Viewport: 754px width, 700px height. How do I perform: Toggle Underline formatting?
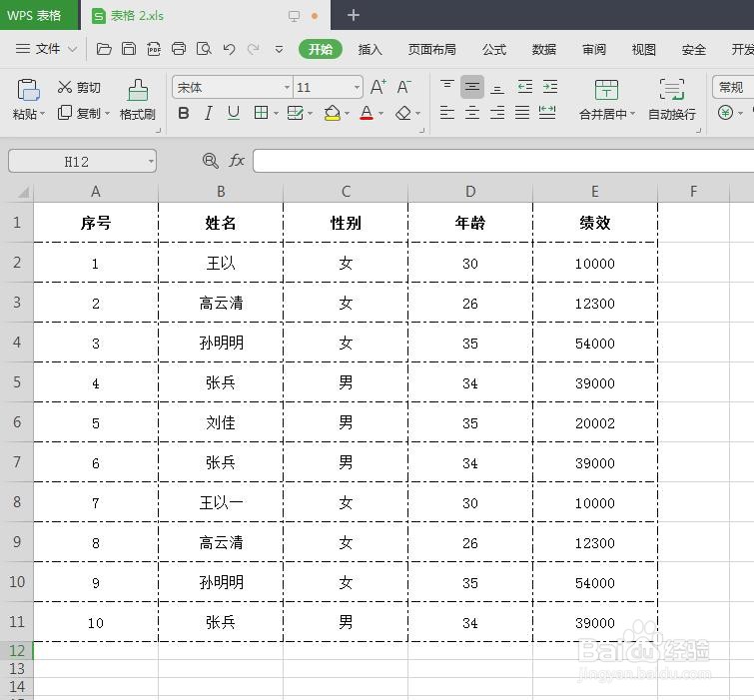(234, 113)
